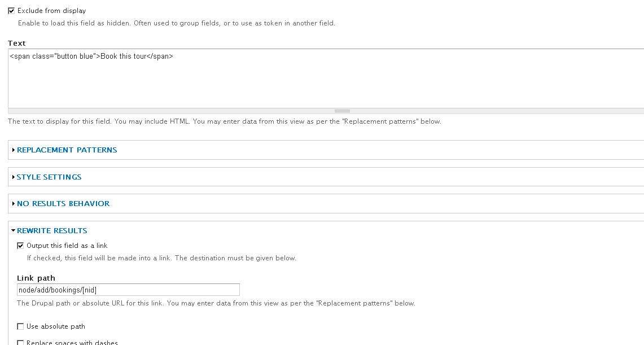Click the Style Settings arrow icon

(x=14, y=177)
